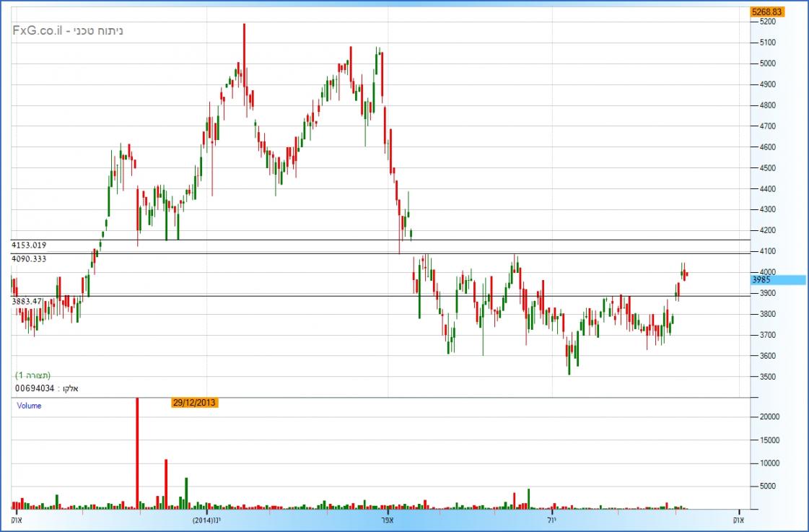Click the (2014)ינו marker on time axis
Viewport: 809px width, 532px height.
tap(207, 520)
